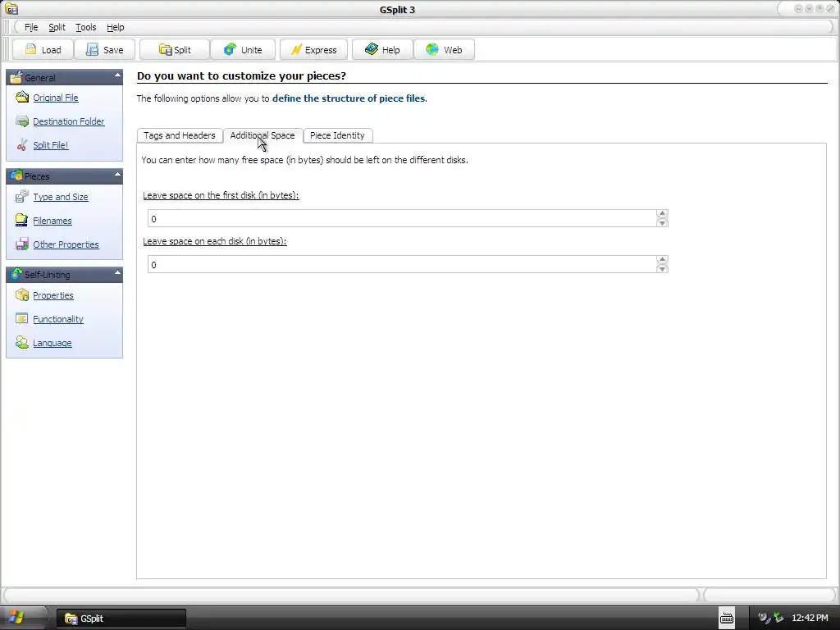The image size is (840, 630).
Task: Switch to Tags and Headers tab
Action: 180,135
